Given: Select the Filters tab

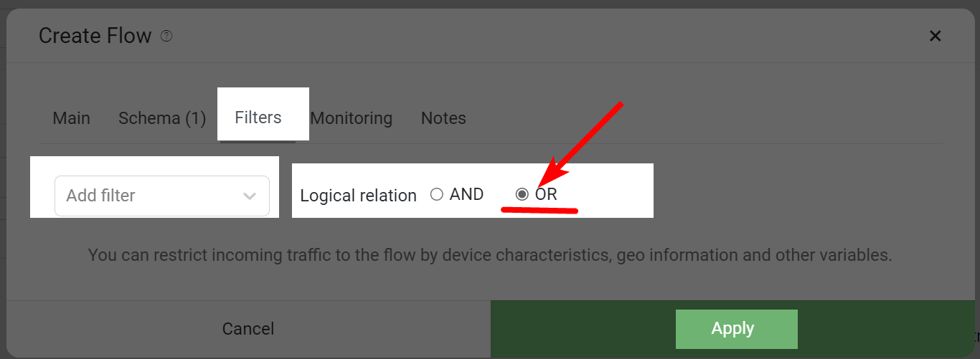Looking at the screenshot, I should point(258,118).
